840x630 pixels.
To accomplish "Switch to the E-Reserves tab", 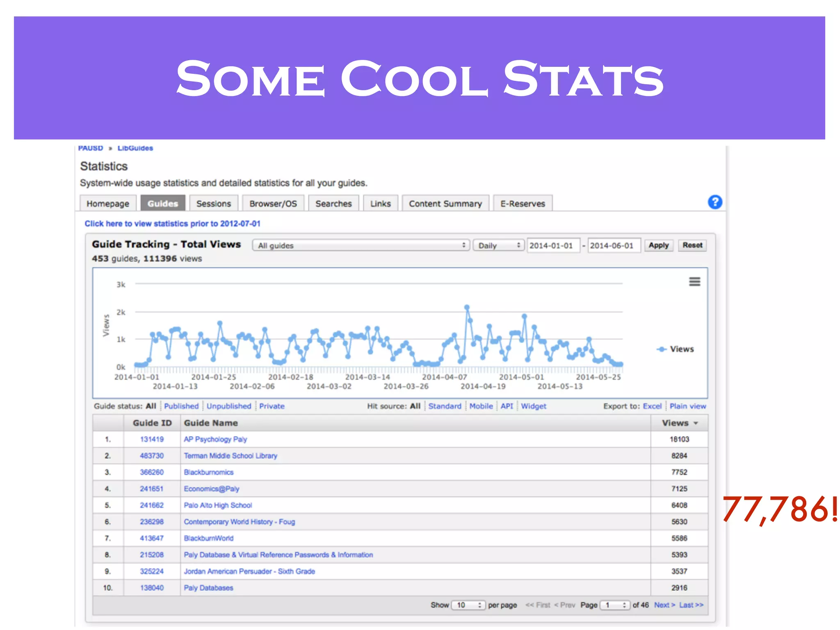I will click(x=523, y=203).
